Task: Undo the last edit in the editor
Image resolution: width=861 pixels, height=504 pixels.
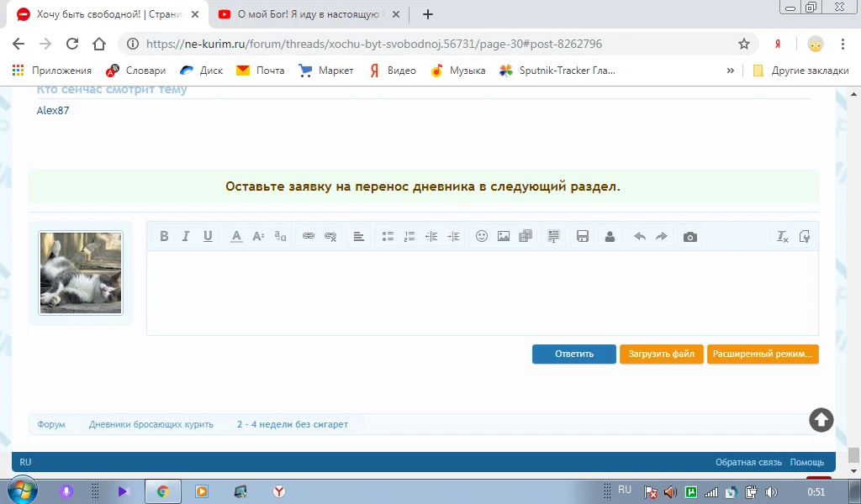Action: tap(639, 237)
